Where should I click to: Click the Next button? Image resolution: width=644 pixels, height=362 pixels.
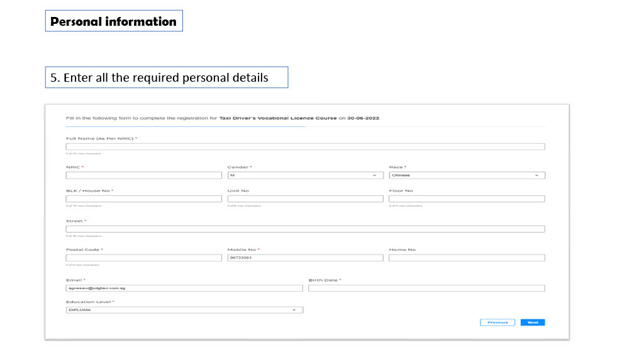pyautogui.click(x=533, y=322)
